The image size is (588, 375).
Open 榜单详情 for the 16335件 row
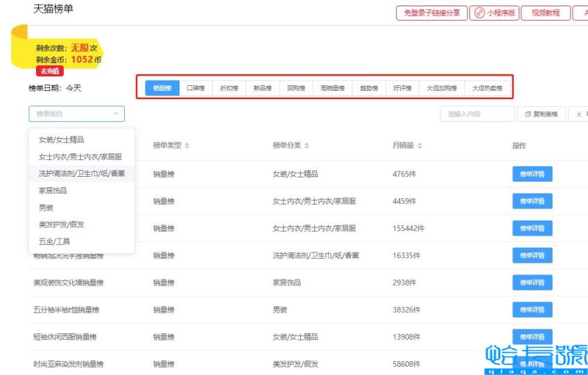(x=532, y=255)
